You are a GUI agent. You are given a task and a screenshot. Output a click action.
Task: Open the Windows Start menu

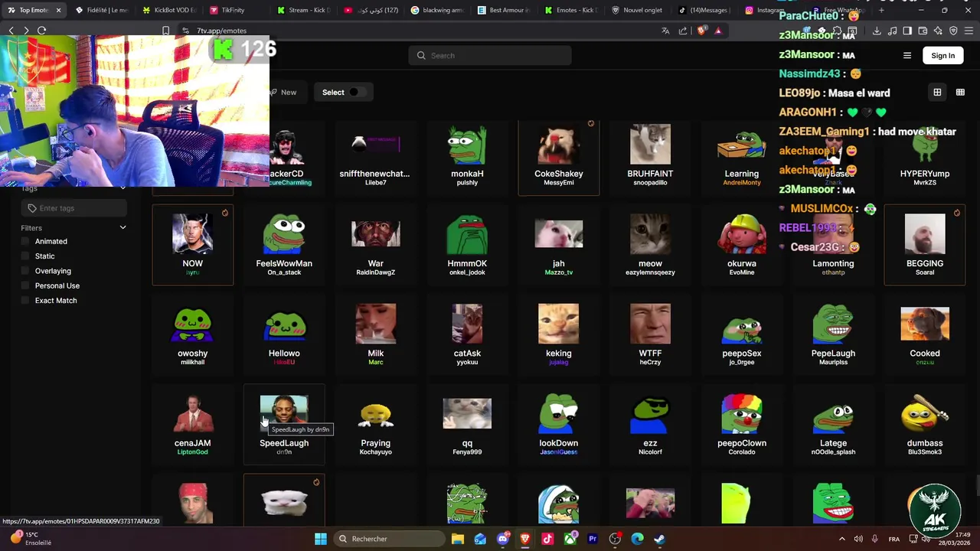[321, 539]
